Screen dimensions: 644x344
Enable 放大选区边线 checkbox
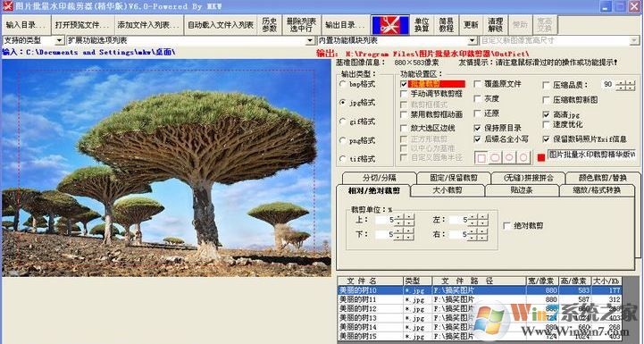point(404,128)
